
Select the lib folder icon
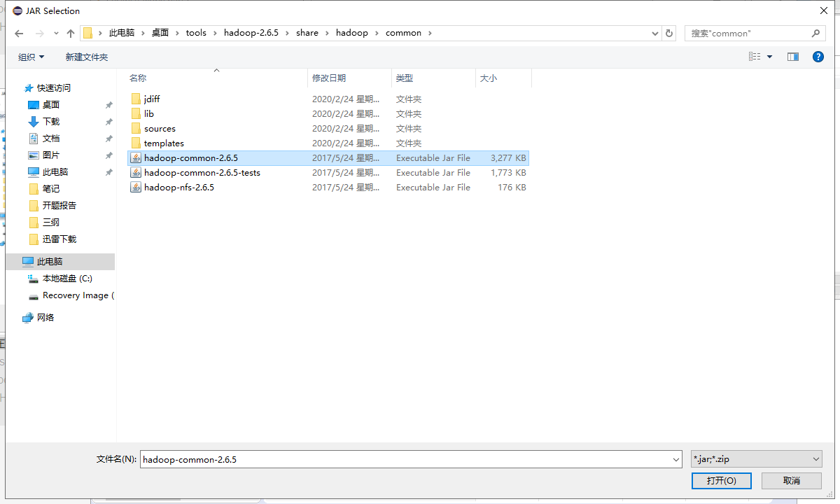coord(136,113)
